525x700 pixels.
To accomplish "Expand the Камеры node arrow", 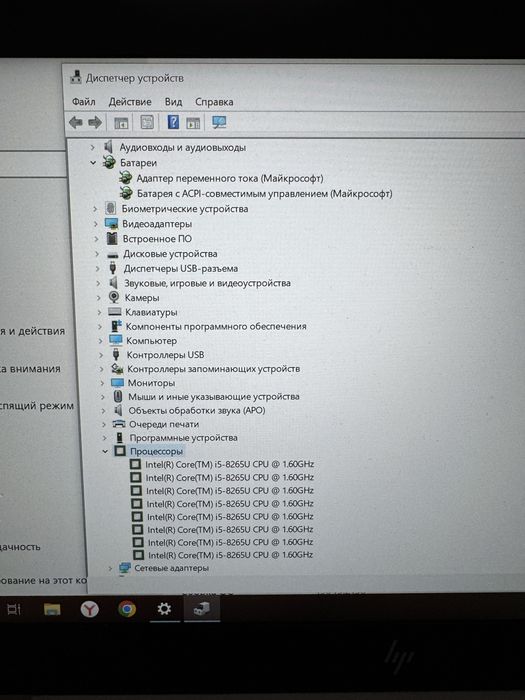I will click(x=99, y=297).
